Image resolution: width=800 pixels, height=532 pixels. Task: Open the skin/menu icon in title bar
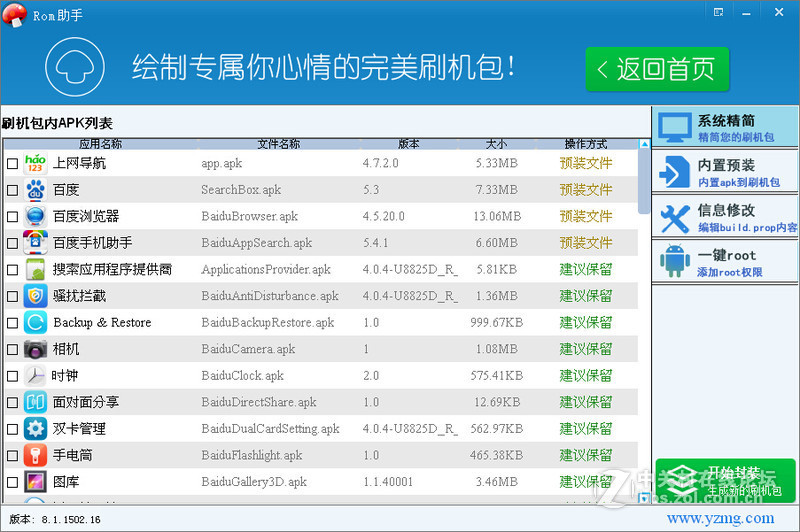click(718, 12)
